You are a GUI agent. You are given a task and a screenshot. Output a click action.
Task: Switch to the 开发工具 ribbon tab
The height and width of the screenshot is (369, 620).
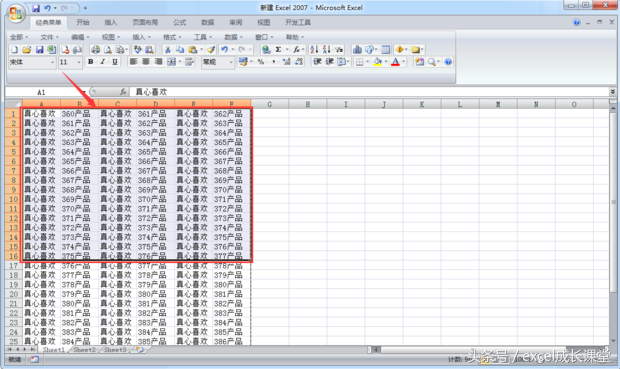(x=298, y=23)
